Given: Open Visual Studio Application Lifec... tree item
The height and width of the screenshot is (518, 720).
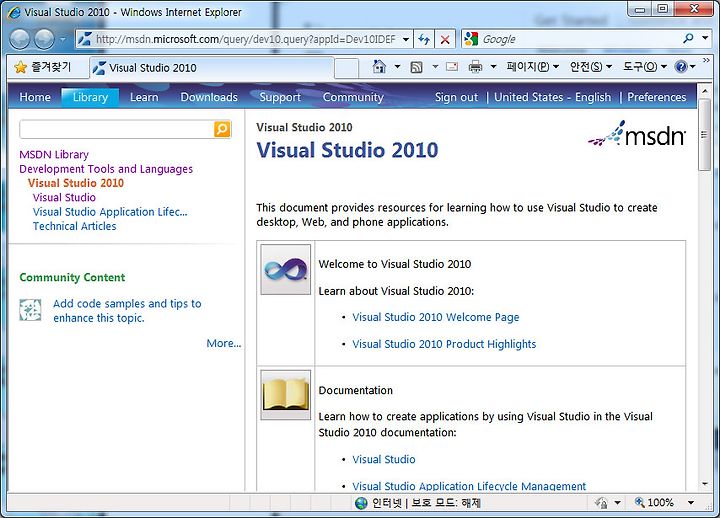Looking at the screenshot, I should 110,212.
